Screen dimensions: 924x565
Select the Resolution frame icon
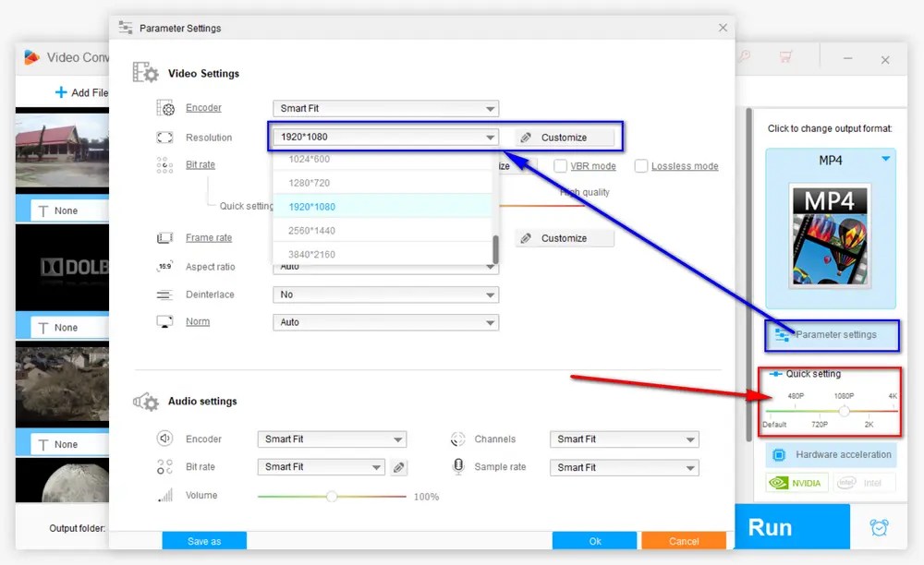click(x=164, y=137)
